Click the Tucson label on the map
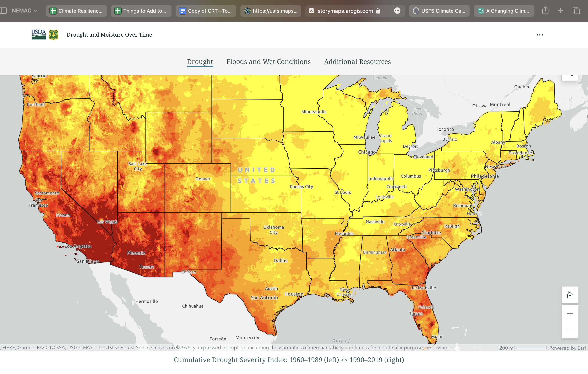The image size is (588, 374). click(x=146, y=267)
